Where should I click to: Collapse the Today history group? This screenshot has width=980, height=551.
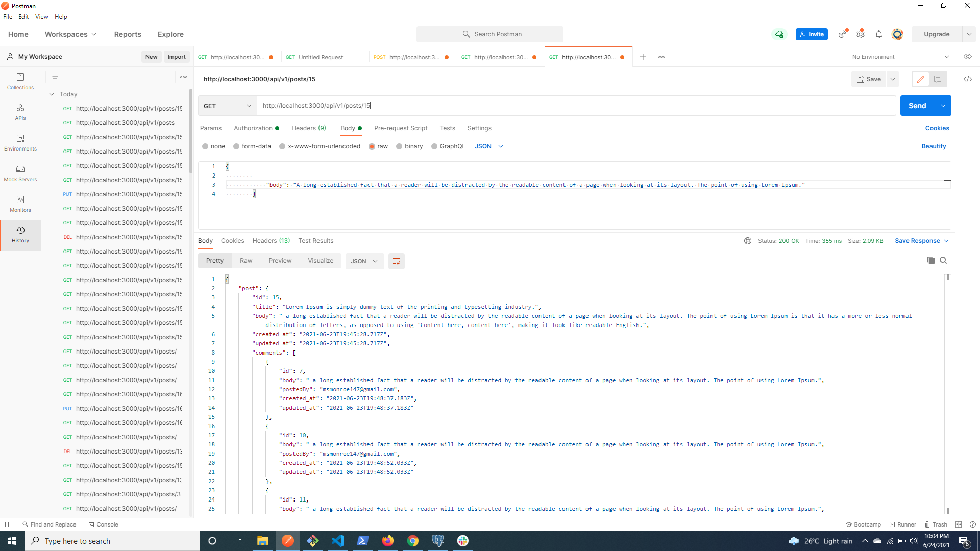[x=52, y=94]
